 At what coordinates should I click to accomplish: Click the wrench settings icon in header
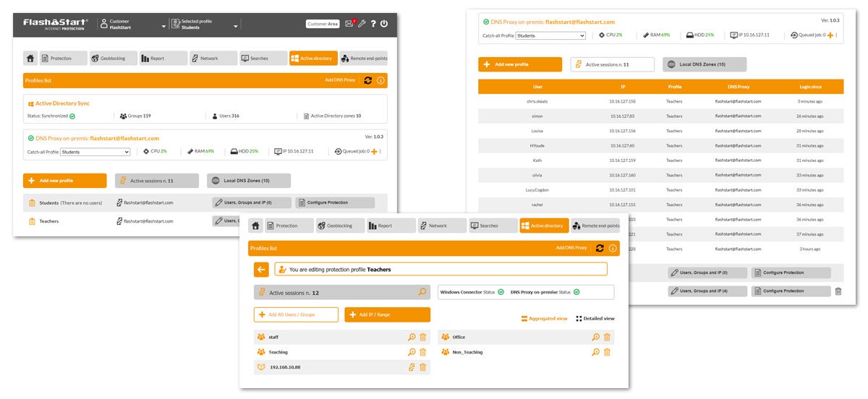pos(362,24)
